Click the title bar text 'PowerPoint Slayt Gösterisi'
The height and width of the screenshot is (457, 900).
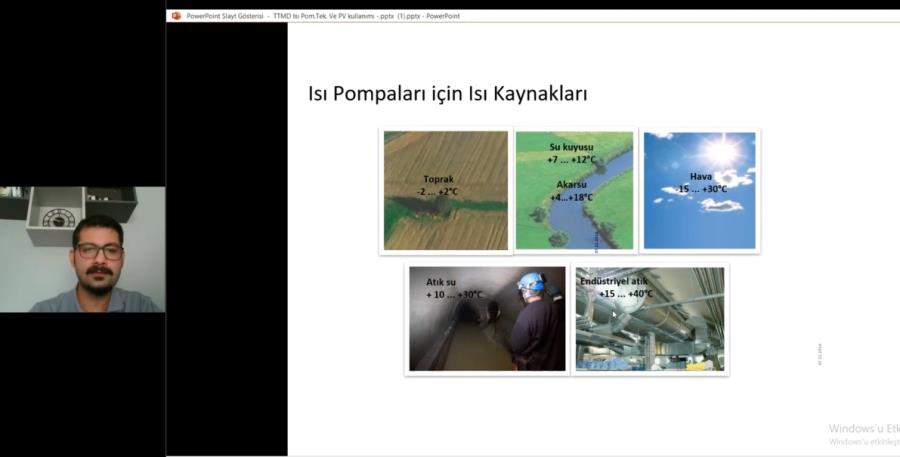(x=224, y=16)
